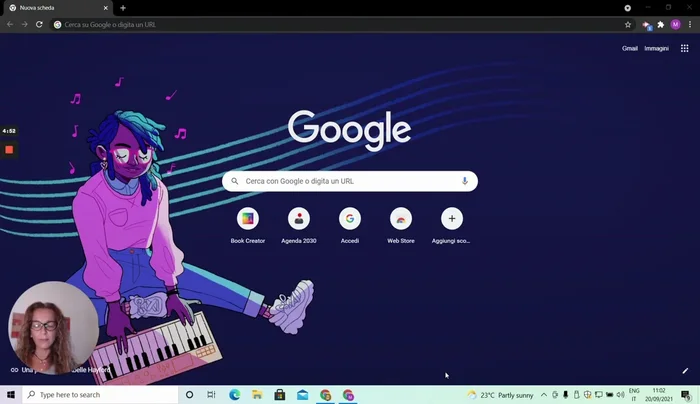Screen dimensions: 700x404
Task: Open the volume speaker tray icon
Action: click(x=621, y=395)
